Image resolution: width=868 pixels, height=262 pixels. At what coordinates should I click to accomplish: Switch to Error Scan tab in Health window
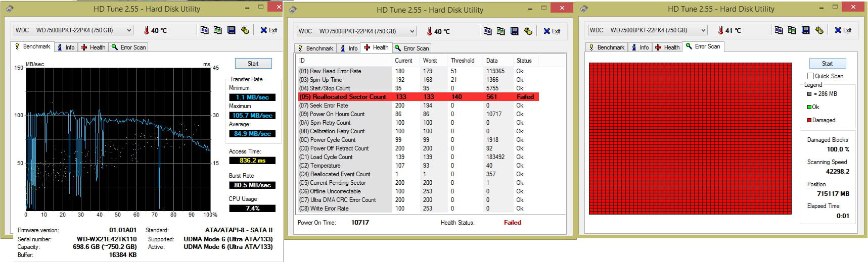412,48
